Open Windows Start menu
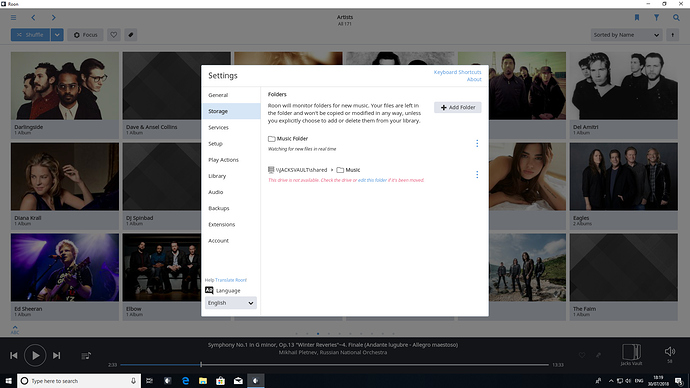Screen dimensions: 690x388 pos(8,381)
